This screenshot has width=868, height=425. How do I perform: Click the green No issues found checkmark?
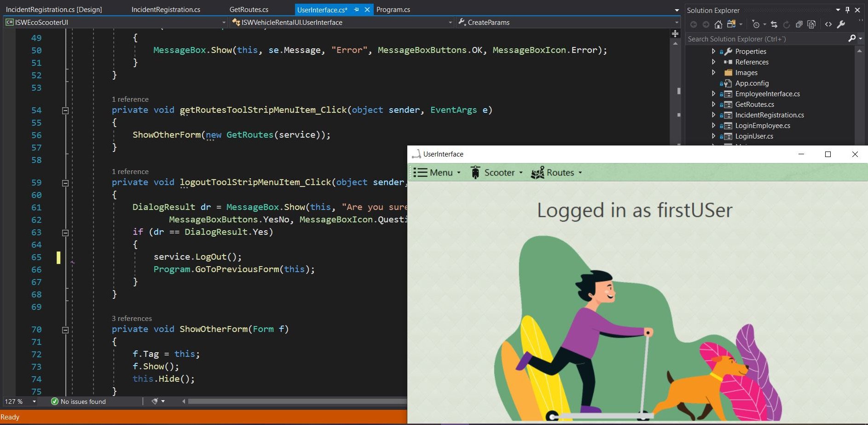coord(55,402)
